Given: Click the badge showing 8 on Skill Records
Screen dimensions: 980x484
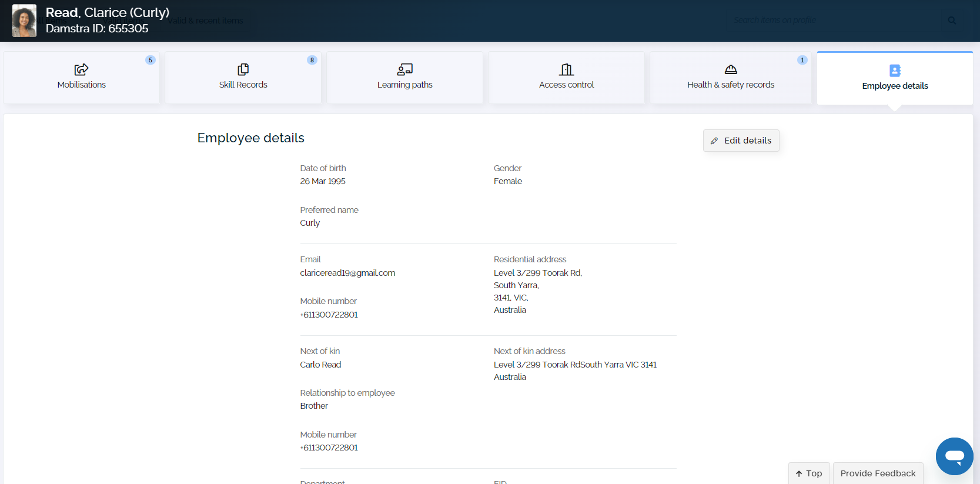Looking at the screenshot, I should pyautogui.click(x=312, y=60).
